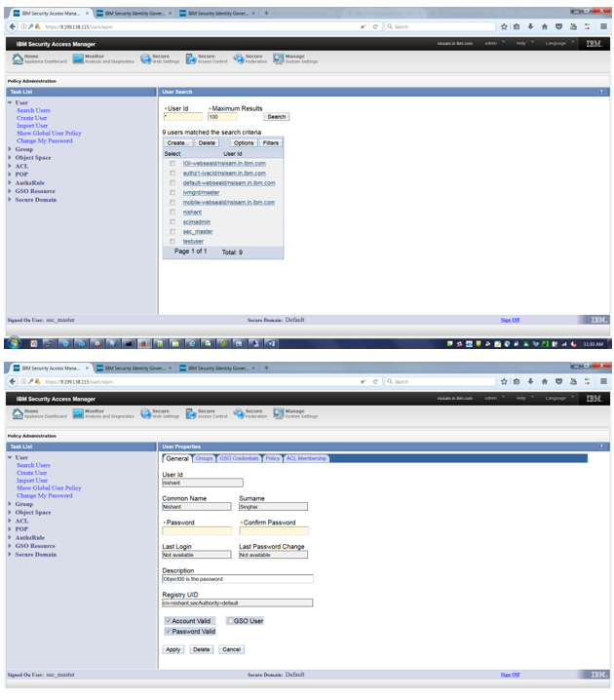This screenshot has height=700, width=614.
Task: Open downloads arrow in upper browser toolbar
Action: pyautogui.click(x=530, y=26)
